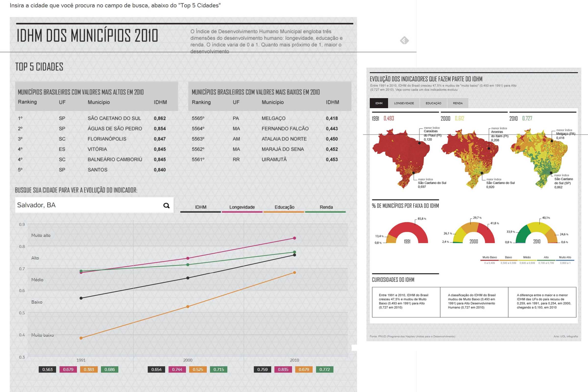Switch to the EDUCAÇÃO tab

(433, 103)
